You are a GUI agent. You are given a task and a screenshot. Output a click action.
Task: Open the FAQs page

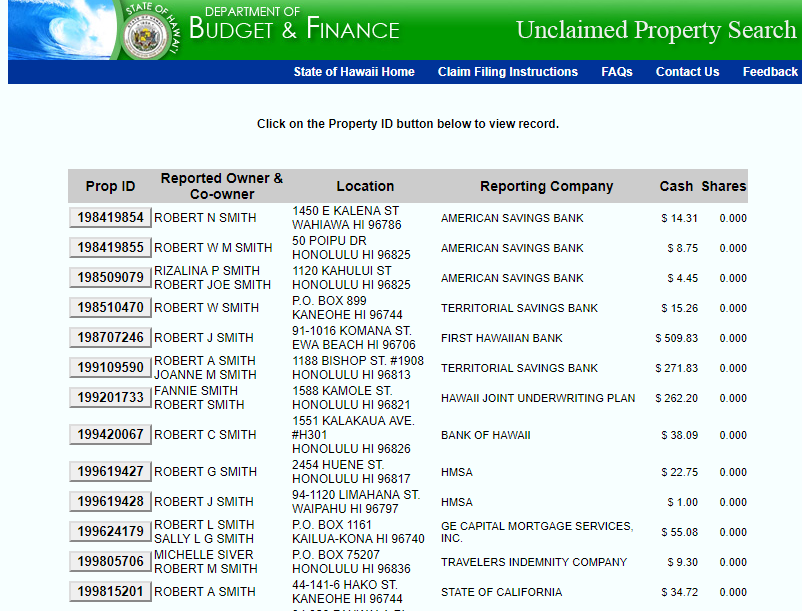617,71
